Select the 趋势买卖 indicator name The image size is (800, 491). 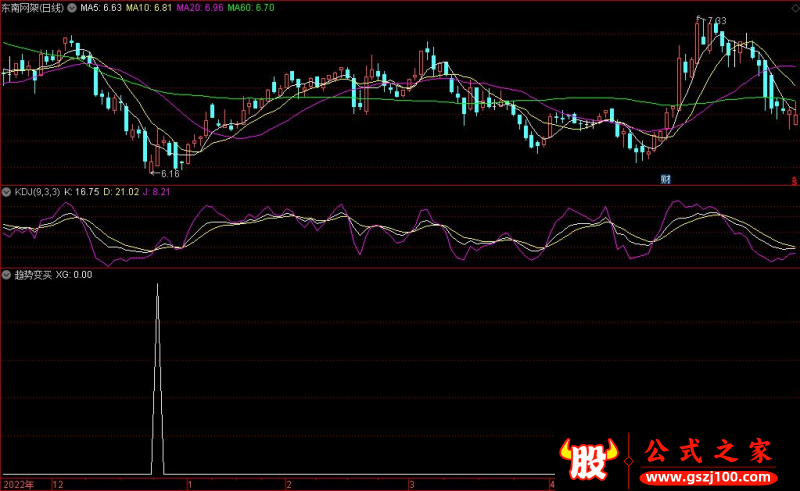(32, 274)
